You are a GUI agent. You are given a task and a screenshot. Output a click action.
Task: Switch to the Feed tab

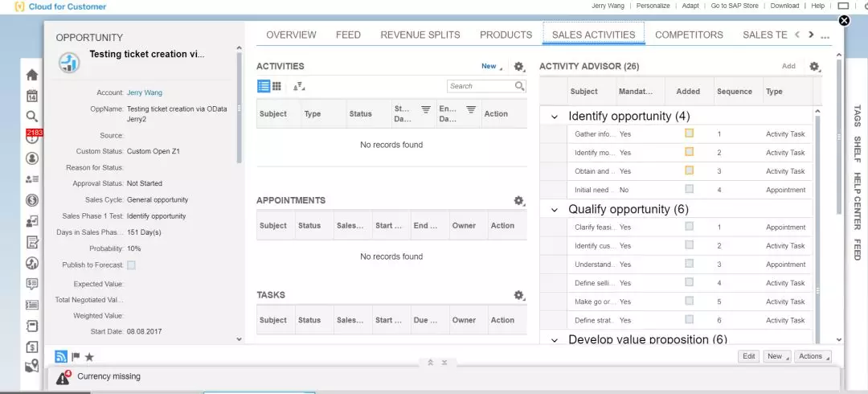click(348, 35)
